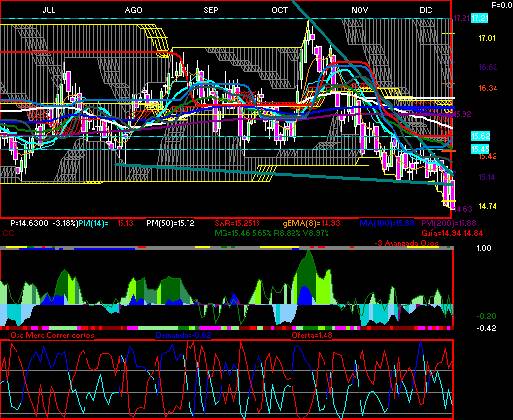Click the cyan 17.21 price tag

pyautogui.click(x=480, y=18)
